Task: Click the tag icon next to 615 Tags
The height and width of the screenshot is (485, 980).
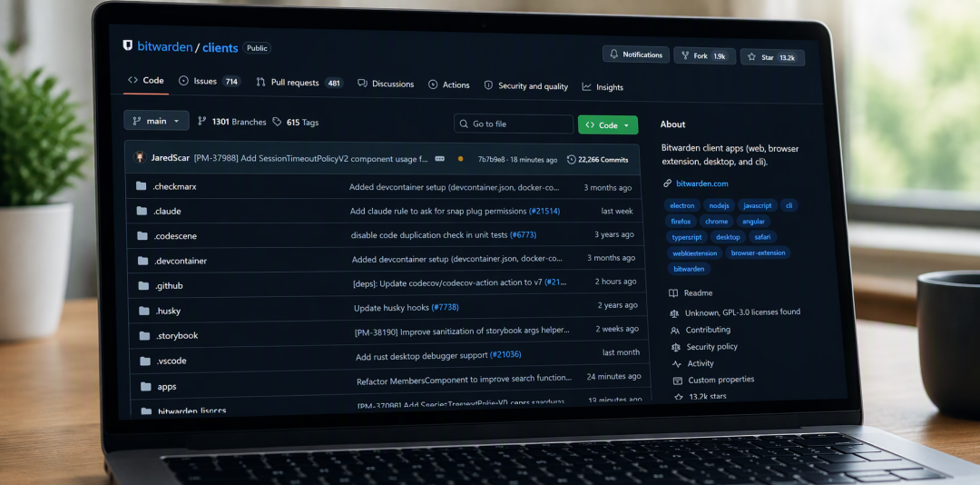Action: pyautogui.click(x=277, y=122)
